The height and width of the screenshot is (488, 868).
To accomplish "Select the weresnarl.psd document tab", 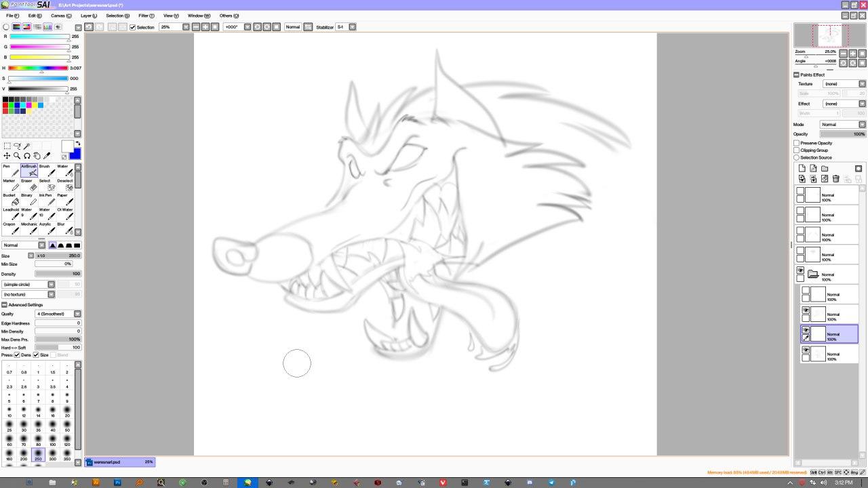I will (119, 462).
